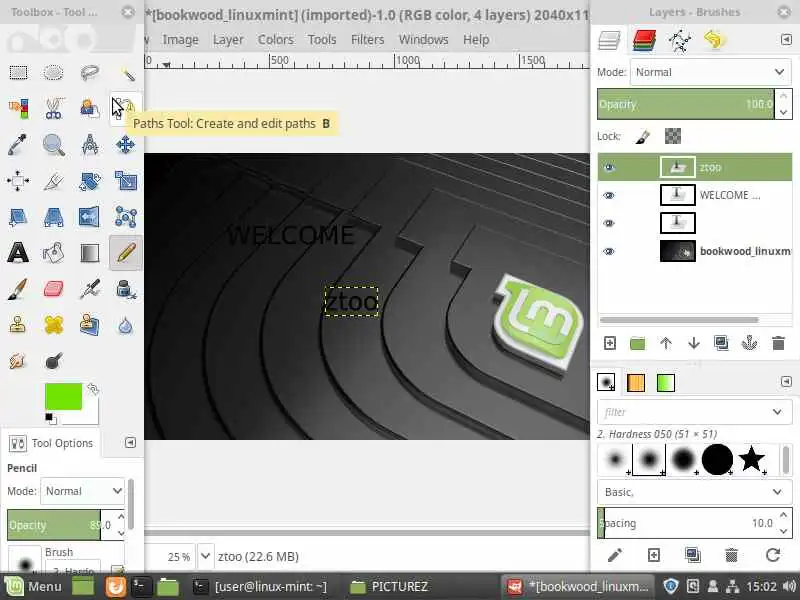This screenshot has width=800, height=600.
Task: Select the Clone stamp tool
Action: tap(18, 325)
